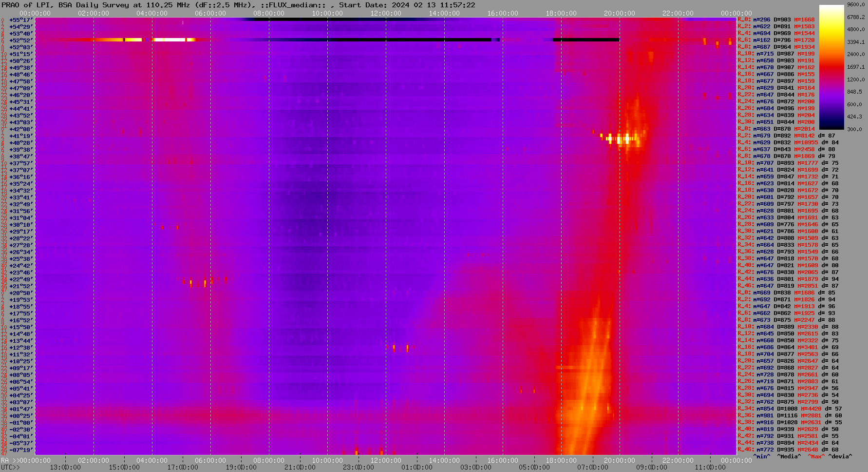Click the "::FLUX_median::" label in the title
The width and height of the screenshot is (868, 472).
coord(293,5)
